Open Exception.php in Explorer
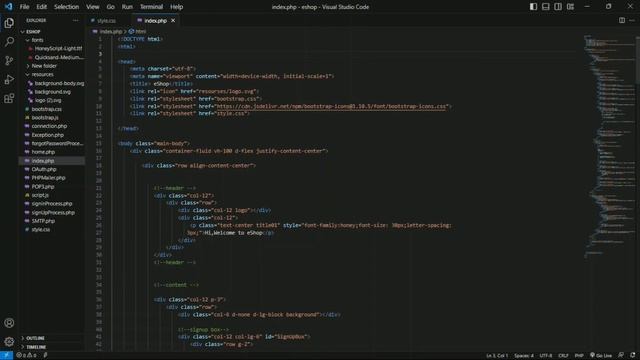Viewport: 640px width, 360px height. tap(48, 135)
